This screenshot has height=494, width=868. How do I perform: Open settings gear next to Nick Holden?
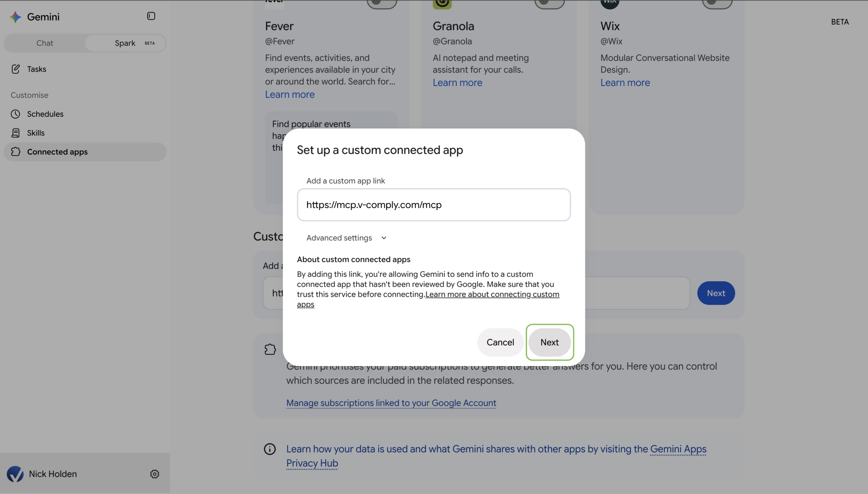click(155, 474)
